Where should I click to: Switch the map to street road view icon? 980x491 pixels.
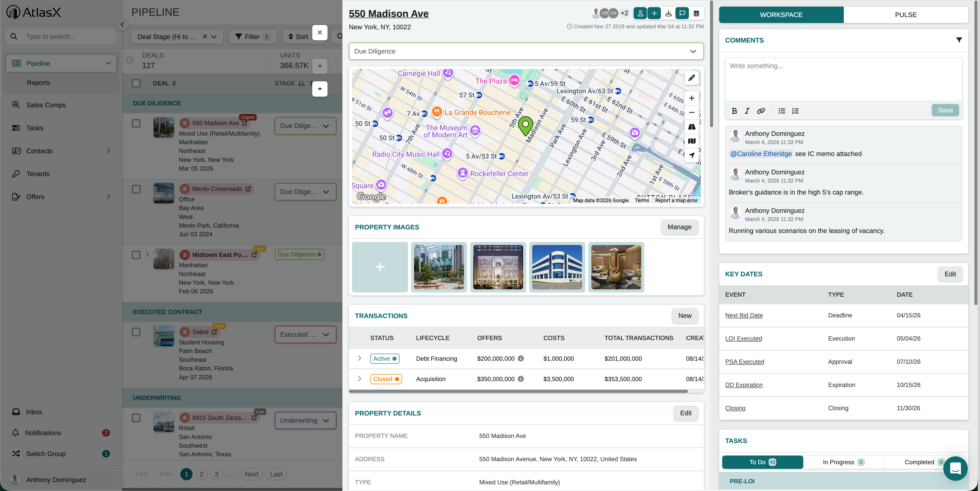pyautogui.click(x=691, y=126)
